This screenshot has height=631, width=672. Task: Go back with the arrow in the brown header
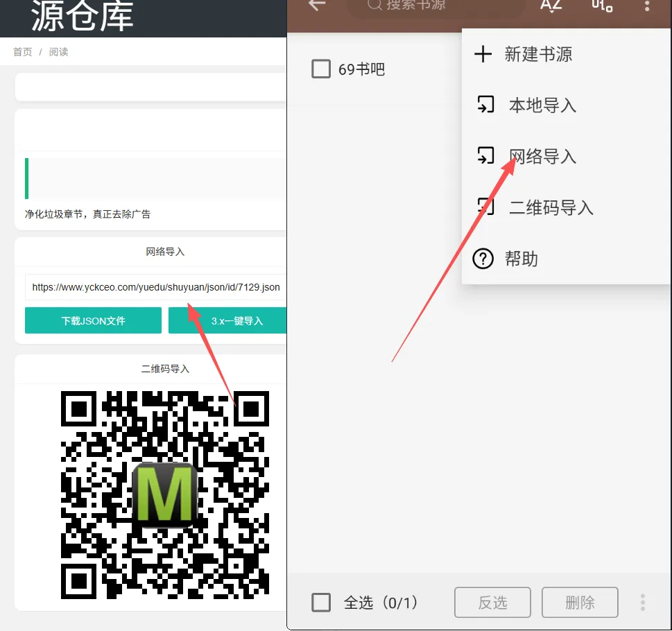coord(317,5)
